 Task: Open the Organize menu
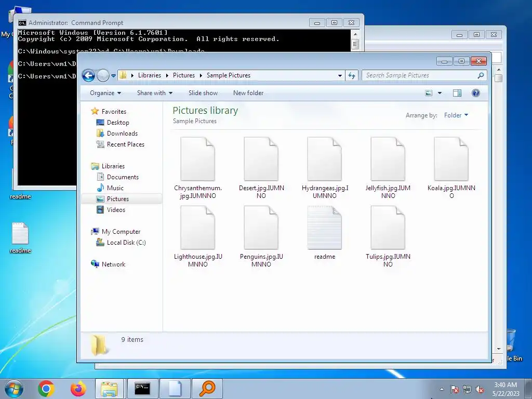click(105, 93)
